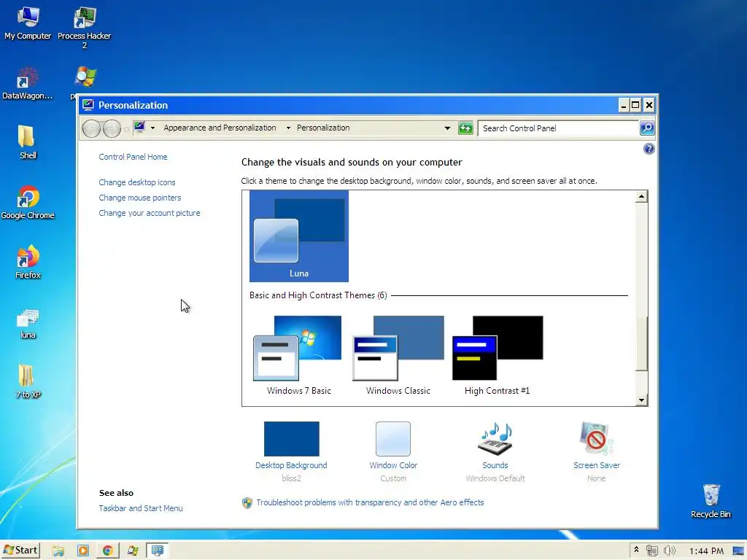Image resolution: width=747 pixels, height=560 pixels.
Task: Open the 7 to XP folder
Action: pos(28,381)
